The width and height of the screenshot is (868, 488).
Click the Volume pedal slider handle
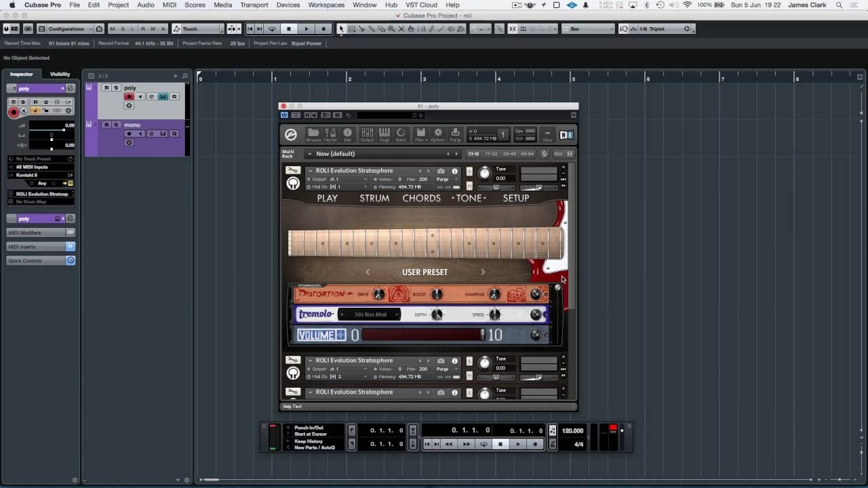(x=483, y=335)
